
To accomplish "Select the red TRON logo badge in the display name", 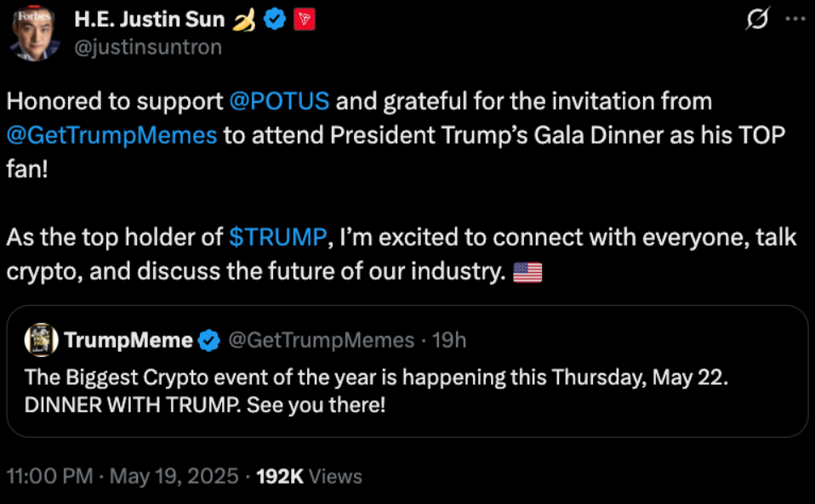I will [304, 19].
